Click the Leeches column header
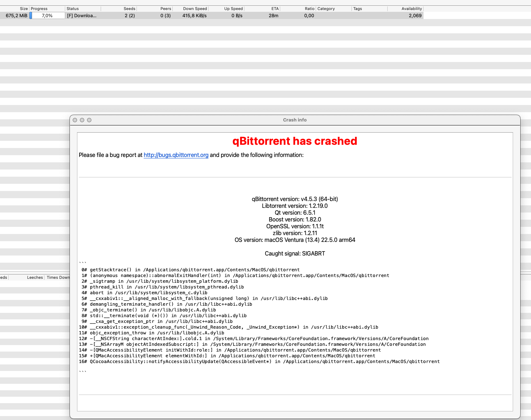 35,277
